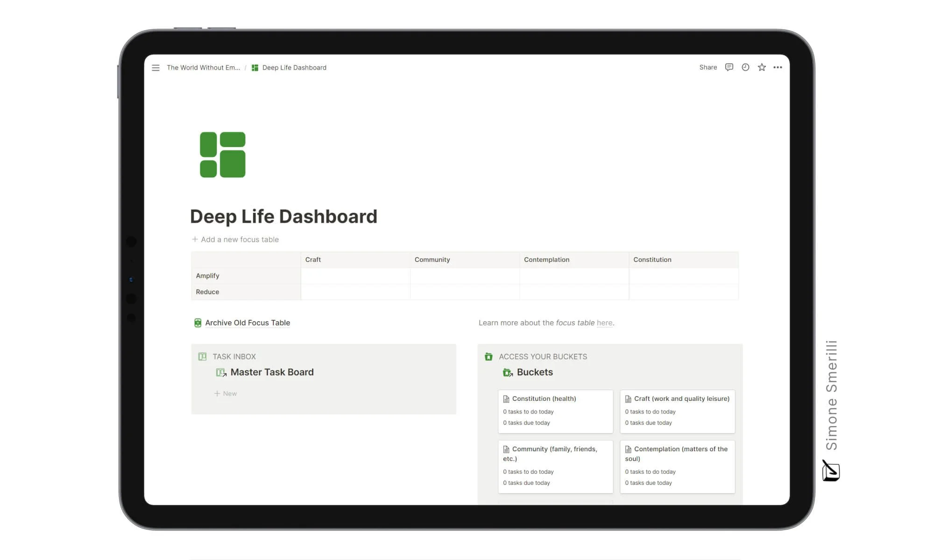Click page icon on Craft card
The image size is (934, 560).
[628, 399]
